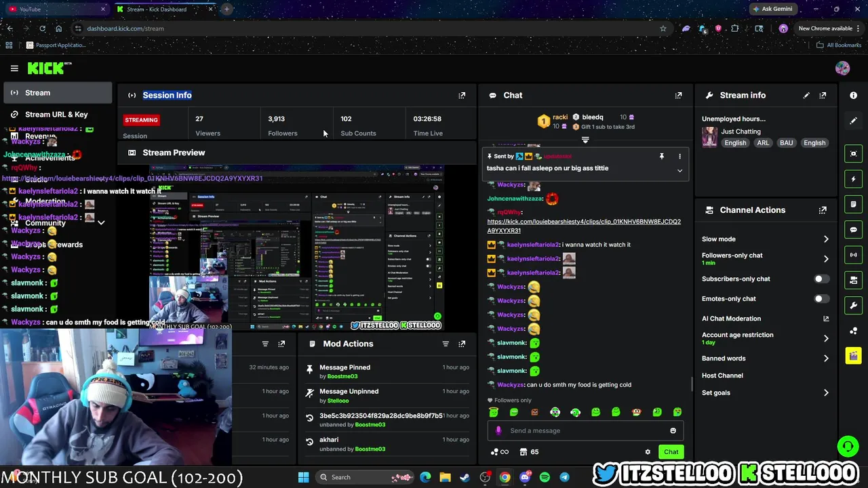Open Stream URL & Key sidebar item
868x488 pixels.
tap(58, 115)
